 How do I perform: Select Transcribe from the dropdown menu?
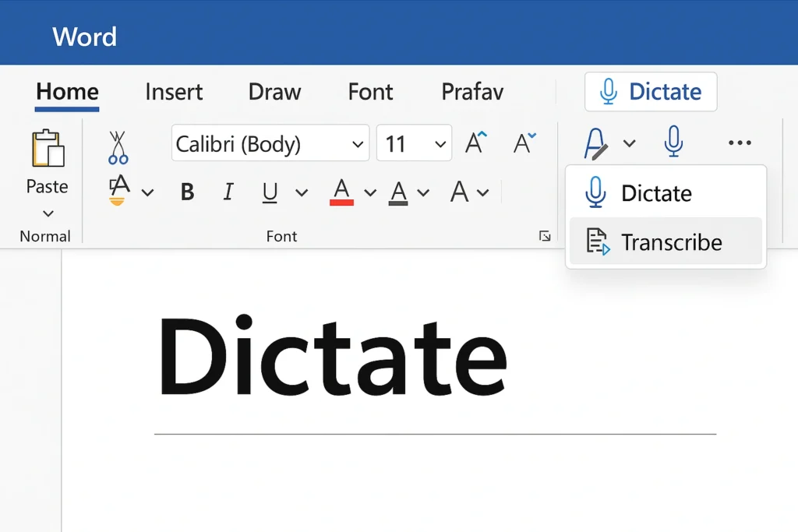pyautogui.click(x=666, y=242)
